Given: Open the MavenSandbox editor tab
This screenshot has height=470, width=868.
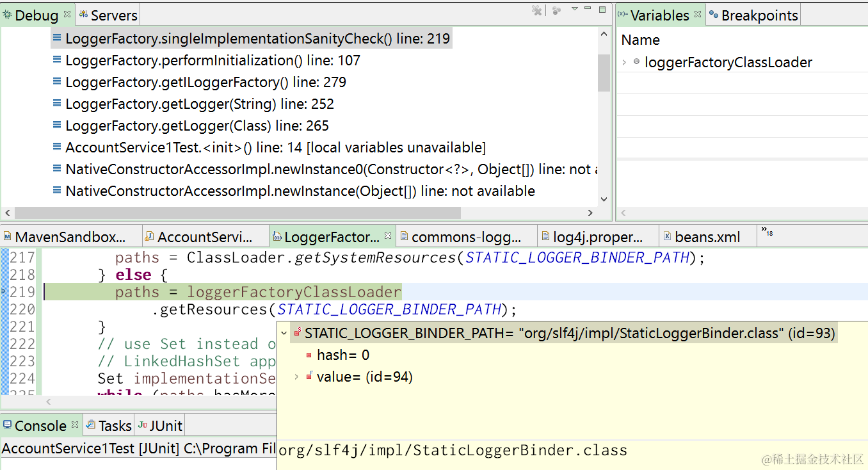Looking at the screenshot, I should pyautogui.click(x=70, y=237).
